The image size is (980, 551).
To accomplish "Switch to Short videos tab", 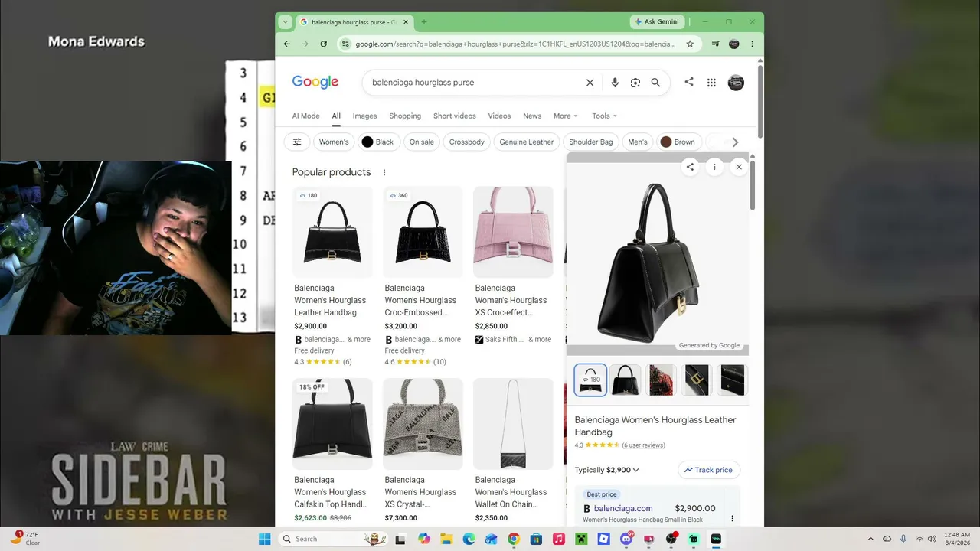I will pyautogui.click(x=455, y=116).
